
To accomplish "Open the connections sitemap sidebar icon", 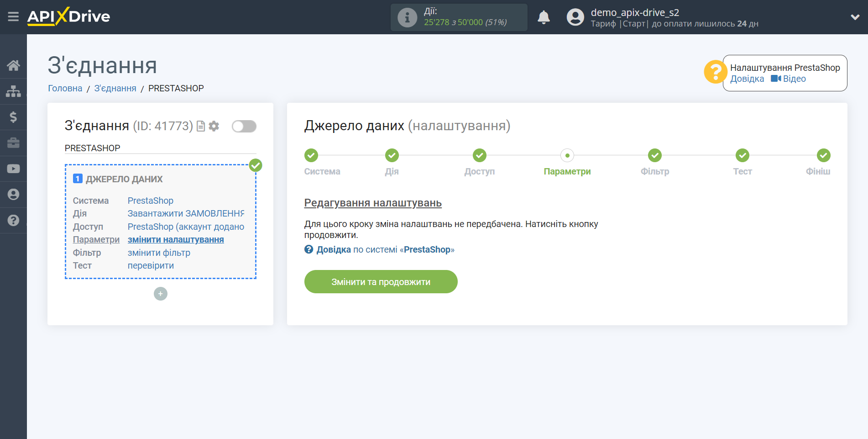I will click(13, 91).
